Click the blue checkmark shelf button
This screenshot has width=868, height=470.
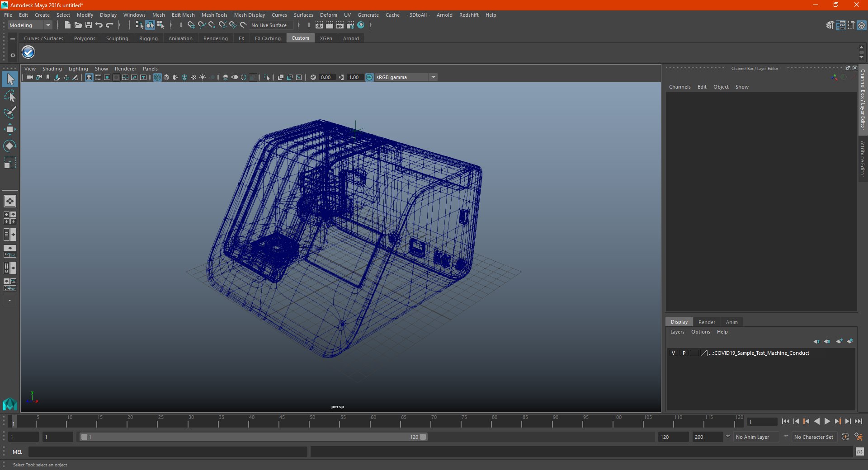pyautogui.click(x=28, y=52)
